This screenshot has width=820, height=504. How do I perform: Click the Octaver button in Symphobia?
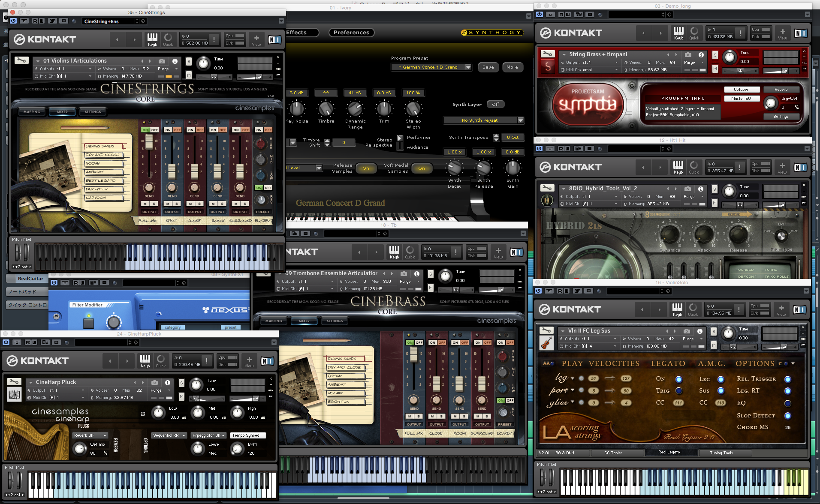tap(742, 89)
